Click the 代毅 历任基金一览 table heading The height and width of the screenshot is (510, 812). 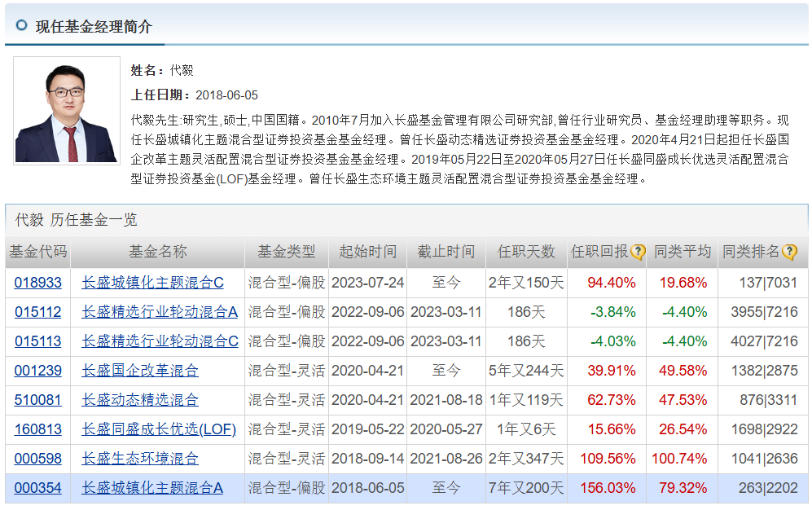(76, 220)
